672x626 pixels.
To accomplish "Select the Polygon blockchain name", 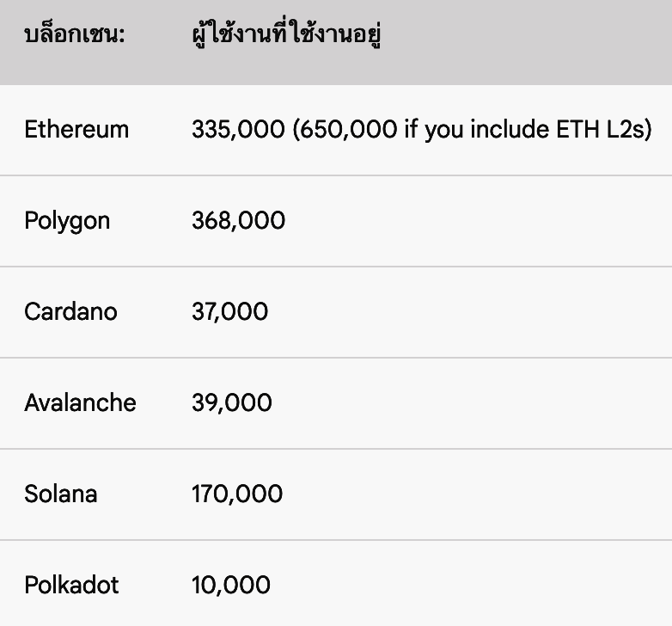I will 67,221.
